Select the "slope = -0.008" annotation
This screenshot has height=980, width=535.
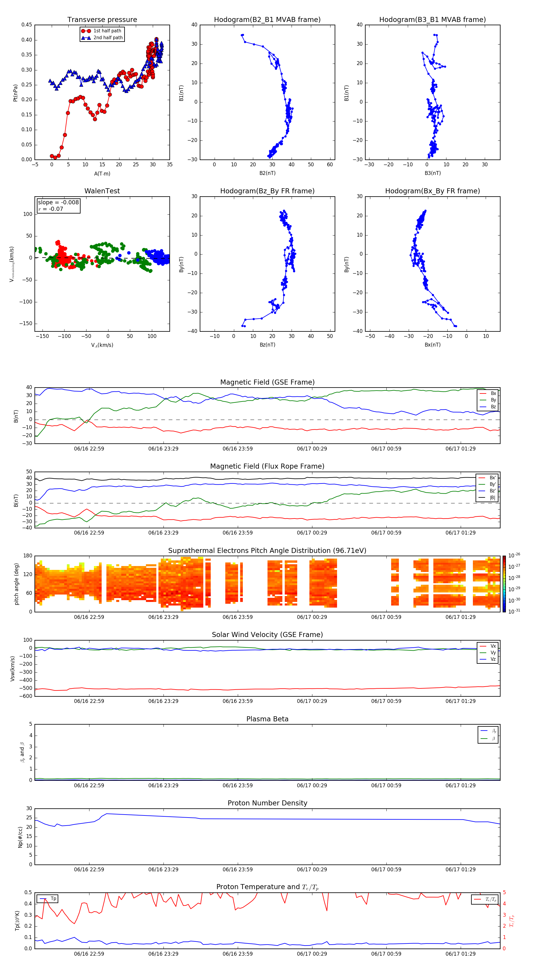58,203
